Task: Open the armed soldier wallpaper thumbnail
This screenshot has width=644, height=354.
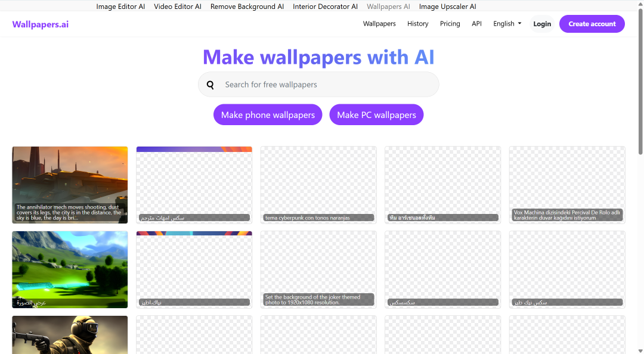Action: point(70,335)
